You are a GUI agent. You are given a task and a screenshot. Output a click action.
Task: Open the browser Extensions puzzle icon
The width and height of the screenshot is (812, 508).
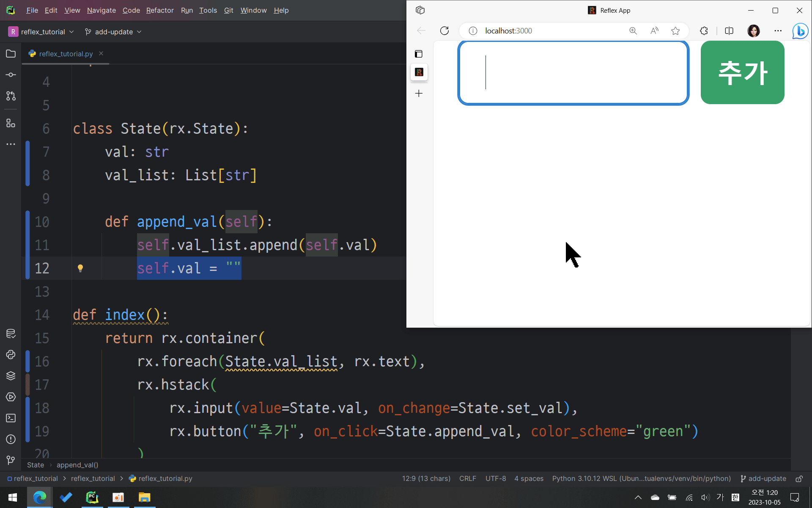pos(704,31)
